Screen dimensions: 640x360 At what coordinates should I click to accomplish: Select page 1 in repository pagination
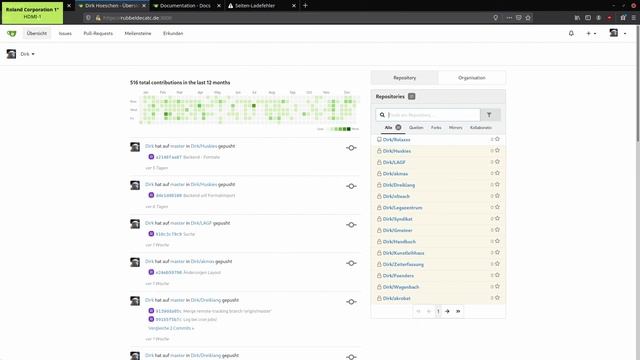coord(438,311)
